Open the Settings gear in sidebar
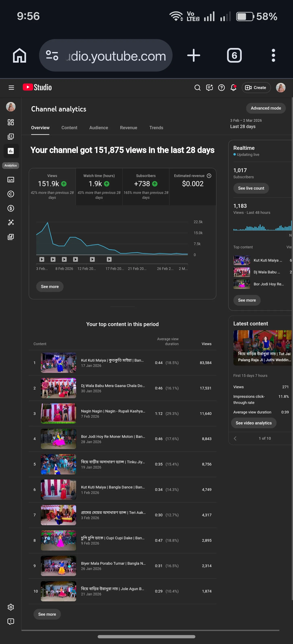293x644 pixels. pos(11,607)
